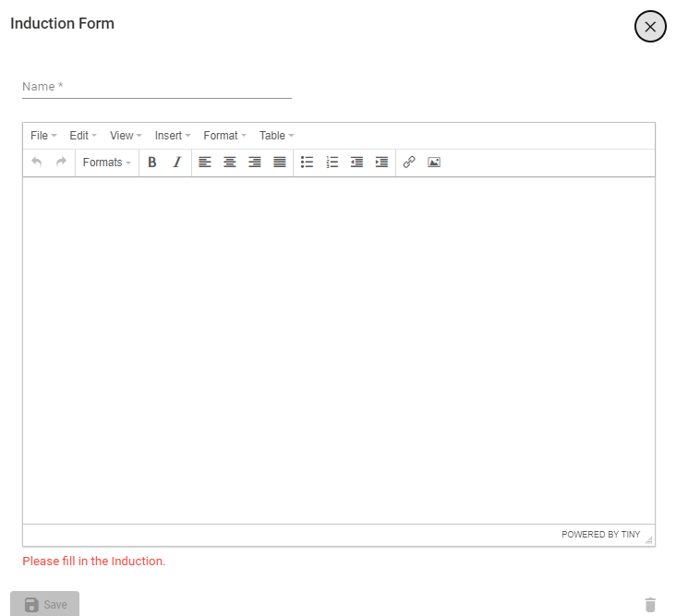This screenshot has height=616, width=676.
Task: Click the POWERED BY TINY link
Action: pos(600,535)
